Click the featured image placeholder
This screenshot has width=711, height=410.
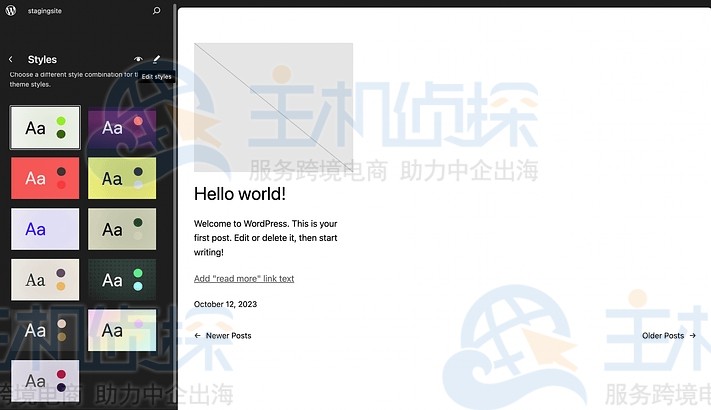tap(273, 107)
